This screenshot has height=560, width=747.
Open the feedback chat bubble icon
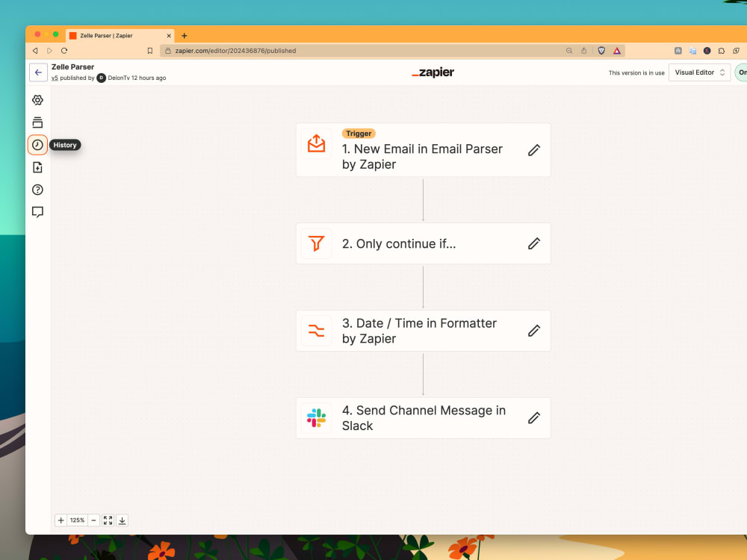37,212
